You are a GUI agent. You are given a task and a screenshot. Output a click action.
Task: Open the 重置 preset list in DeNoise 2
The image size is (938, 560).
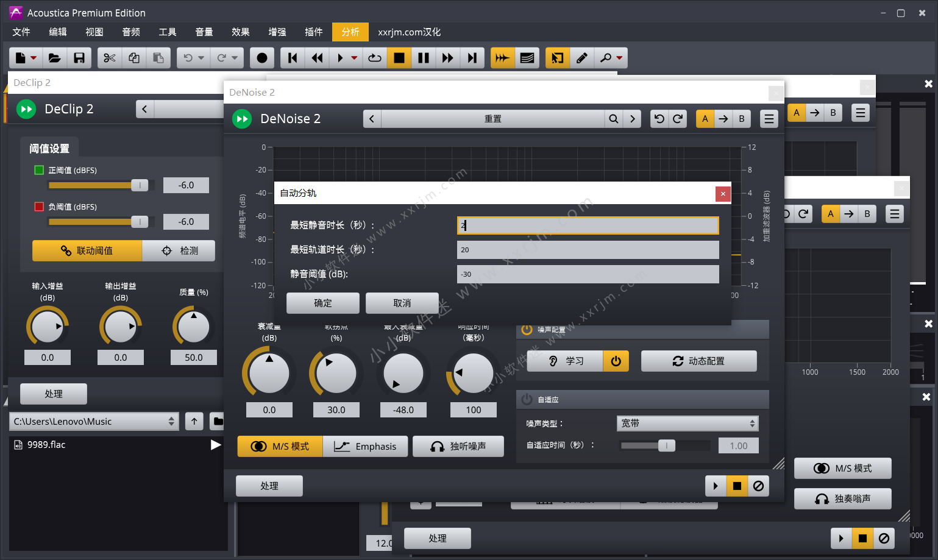[x=493, y=119]
